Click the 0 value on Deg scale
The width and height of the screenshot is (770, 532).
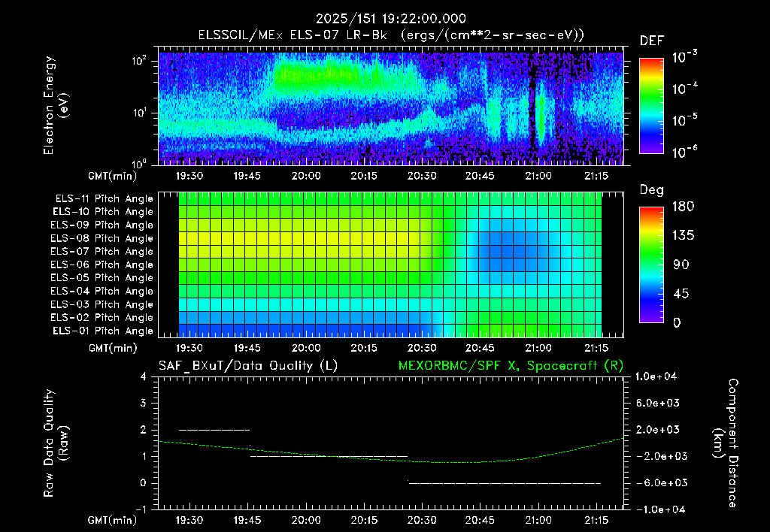pos(678,322)
